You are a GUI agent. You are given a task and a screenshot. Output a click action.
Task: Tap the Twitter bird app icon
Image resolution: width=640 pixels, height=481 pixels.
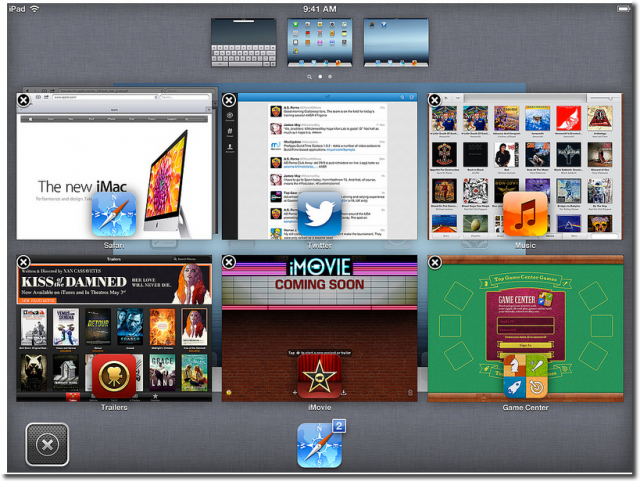[320, 214]
